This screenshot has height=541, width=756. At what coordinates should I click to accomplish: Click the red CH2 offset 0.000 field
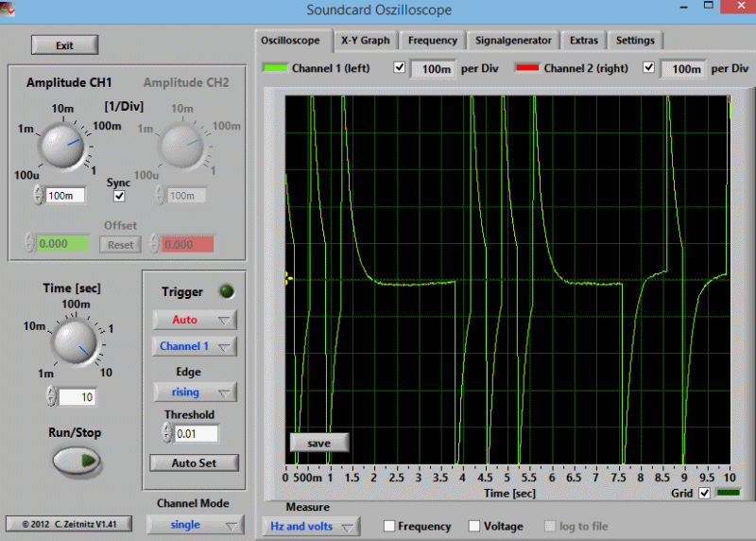coord(187,244)
